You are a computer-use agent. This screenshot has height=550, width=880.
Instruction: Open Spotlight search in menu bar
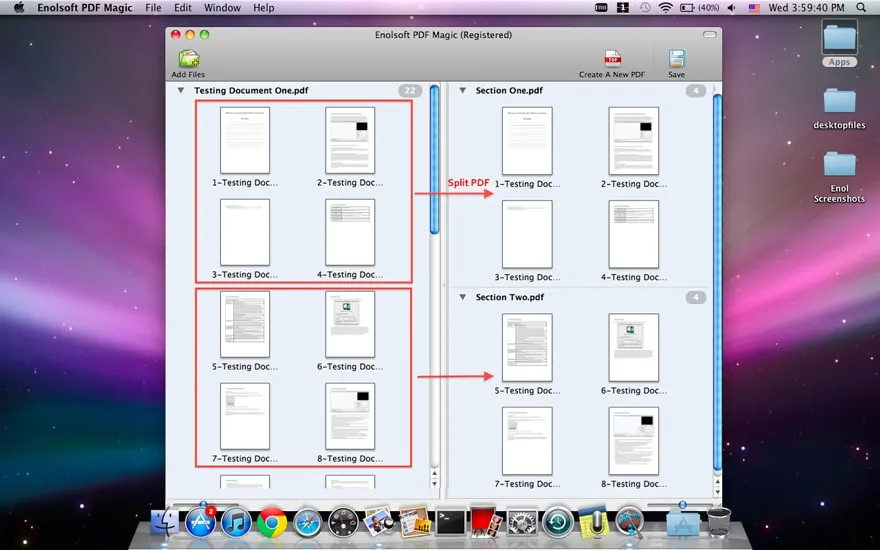[x=861, y=7]
